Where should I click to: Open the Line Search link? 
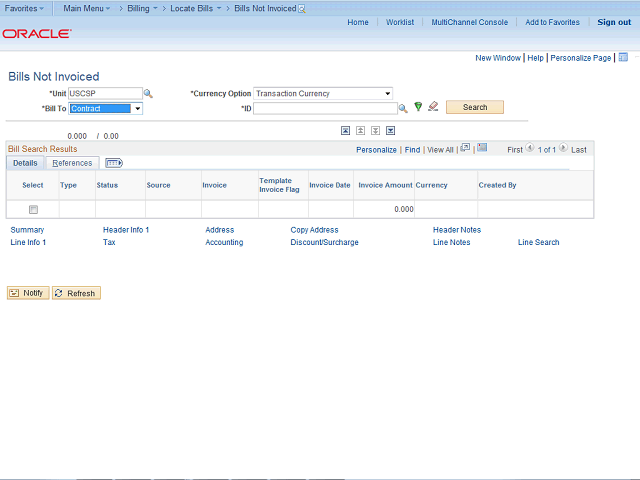tap(538, 242)
